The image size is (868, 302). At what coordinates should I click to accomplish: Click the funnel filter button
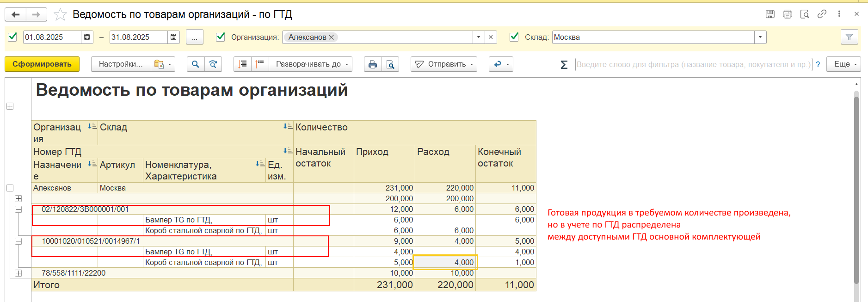pyautogui.click(x=849, y=37)
